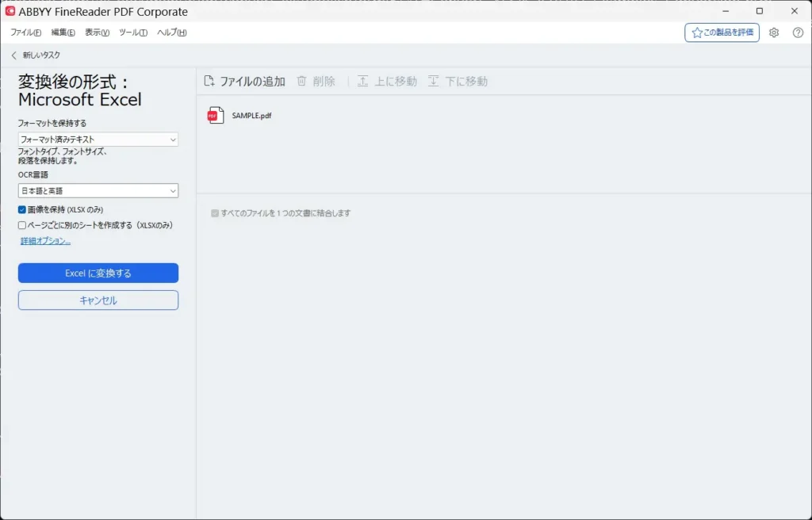Minimize the FineReader window
The width and height of the screenshot is (812, 520).
pyautogui.click(x=726, y=11)
